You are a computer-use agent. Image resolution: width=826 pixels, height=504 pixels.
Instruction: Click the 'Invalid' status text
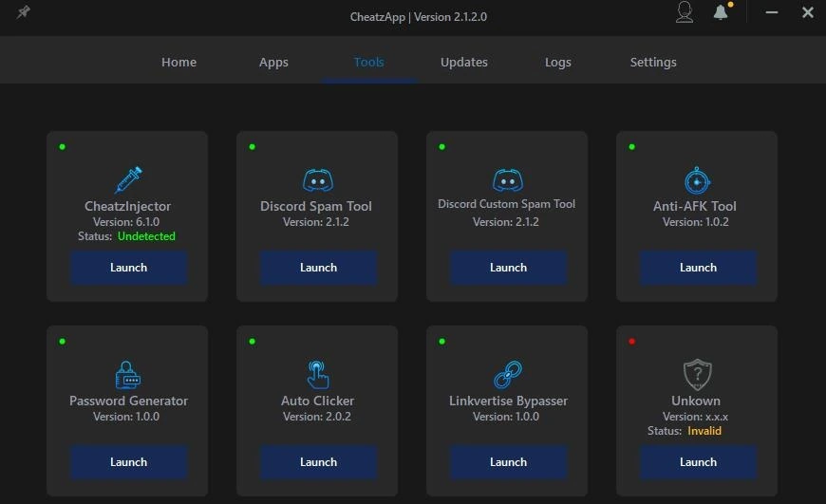[704, 431]
